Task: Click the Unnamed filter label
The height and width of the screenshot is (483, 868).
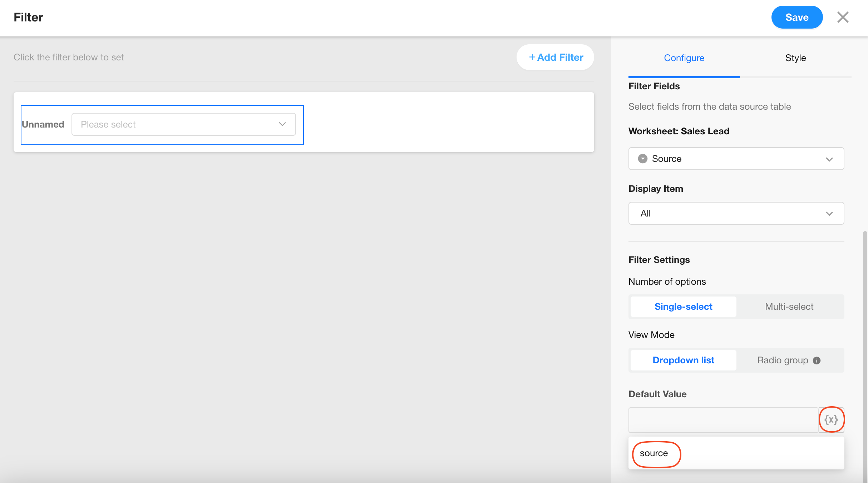Action: coord(43,124)
